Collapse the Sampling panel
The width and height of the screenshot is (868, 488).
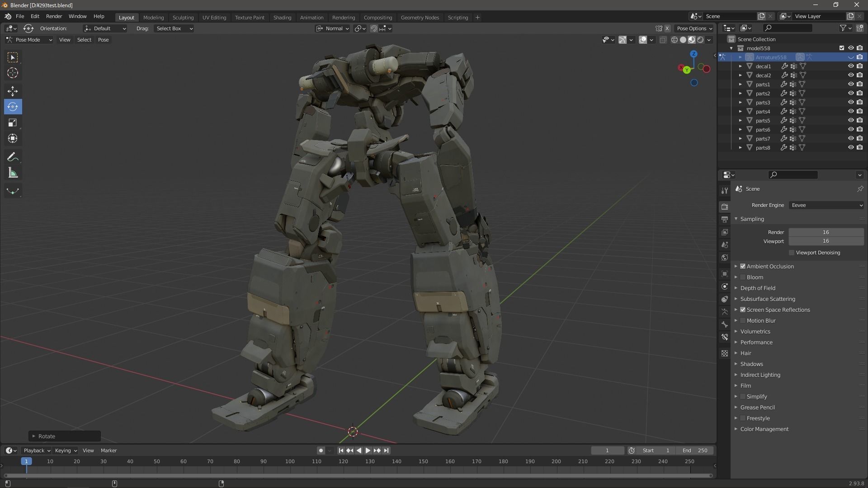(752, 219)
